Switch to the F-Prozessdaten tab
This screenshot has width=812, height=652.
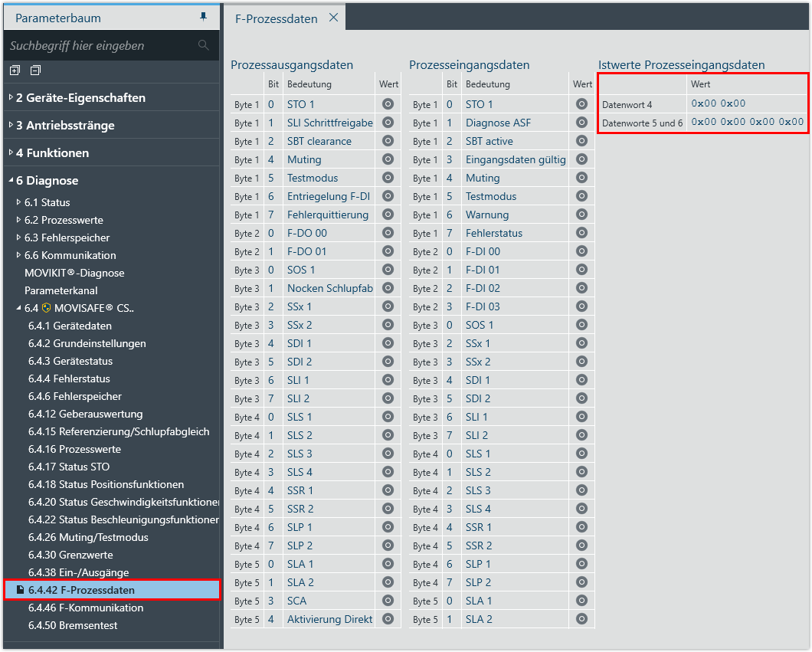[x=276, y=18]
